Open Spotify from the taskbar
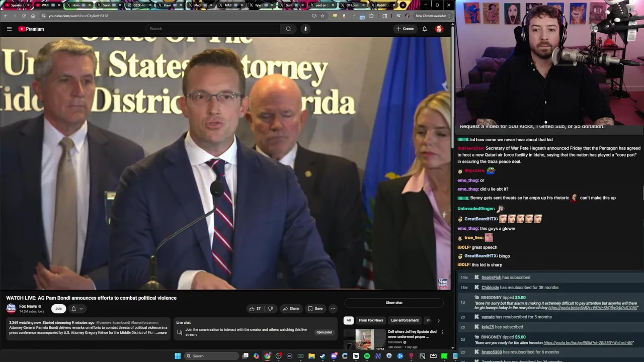This screenshot has width=644, height=362. 367,356
